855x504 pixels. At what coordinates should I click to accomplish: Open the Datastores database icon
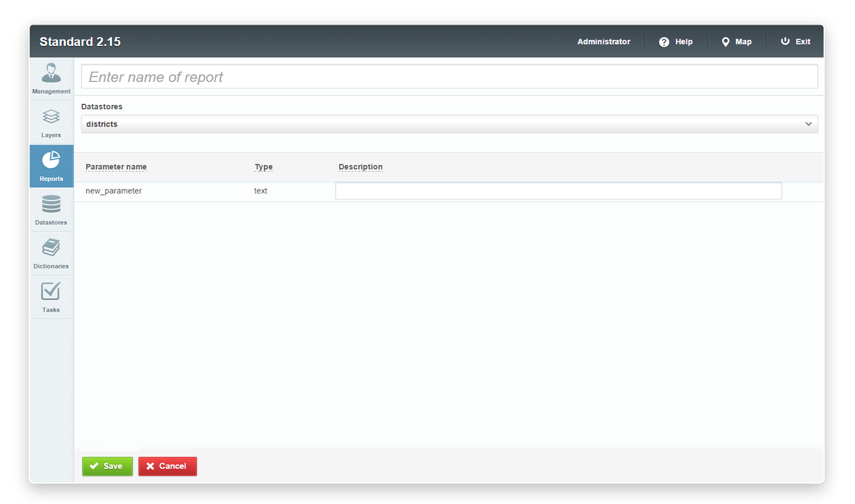click(x=51, y=205)
